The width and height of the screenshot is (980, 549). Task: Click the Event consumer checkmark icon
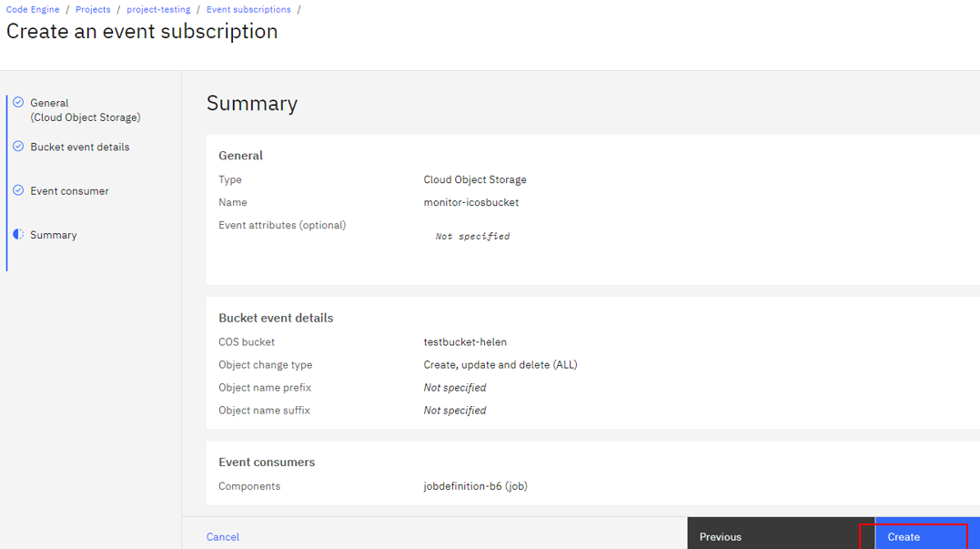[18, 190]
